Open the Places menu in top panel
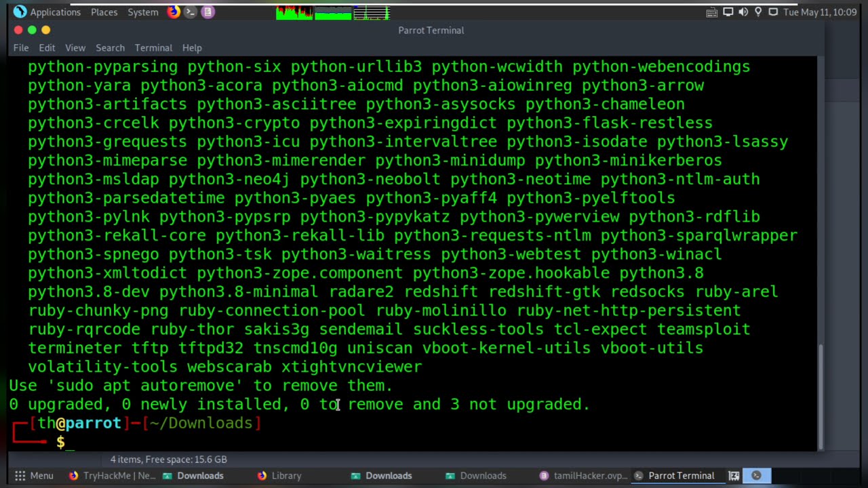Screen dimensions: 868x488 click(x=104, y=12)
